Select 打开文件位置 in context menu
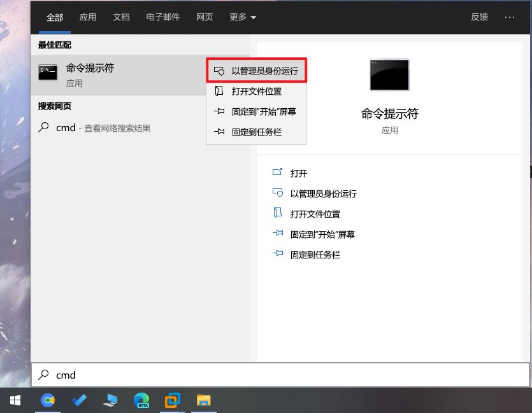Screen dimensions: 532x413 coord(256,91)
